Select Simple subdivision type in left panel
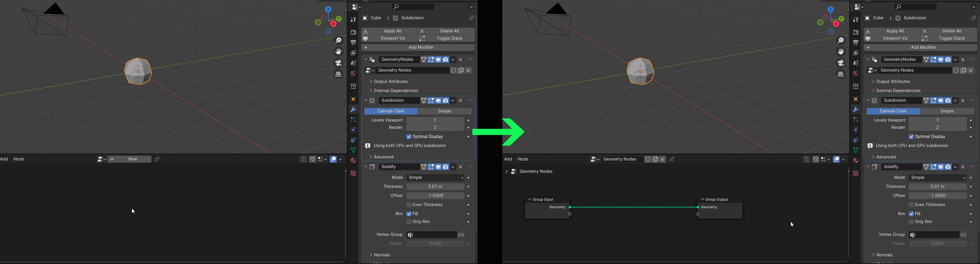Screen dimensions: 980x264 (x=445, y=111)
